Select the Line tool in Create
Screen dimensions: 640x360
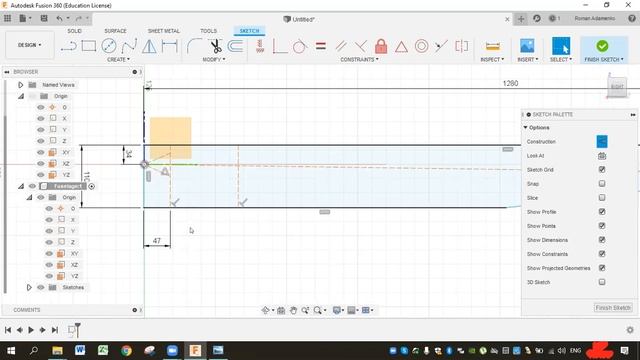coord(69,46)
